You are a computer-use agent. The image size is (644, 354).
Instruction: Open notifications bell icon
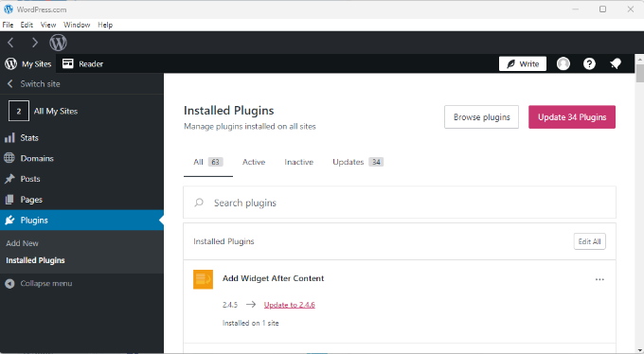click(616, 63)
